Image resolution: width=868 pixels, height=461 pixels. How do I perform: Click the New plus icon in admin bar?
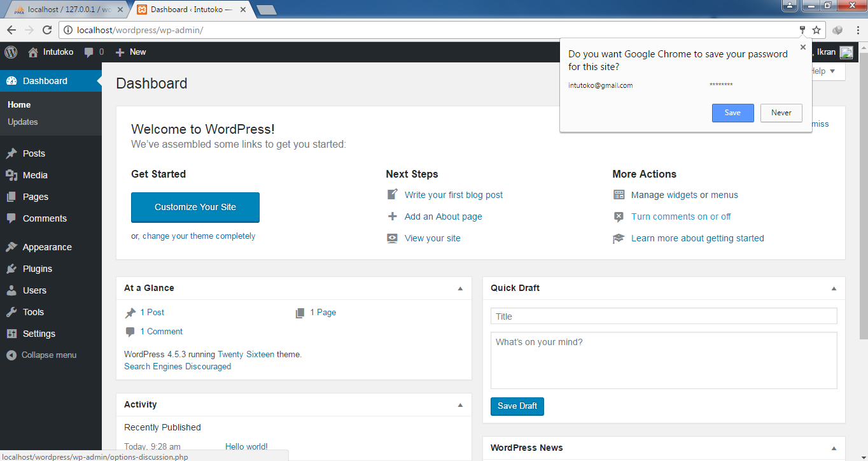pyautogui.click(x=120, y=52)
